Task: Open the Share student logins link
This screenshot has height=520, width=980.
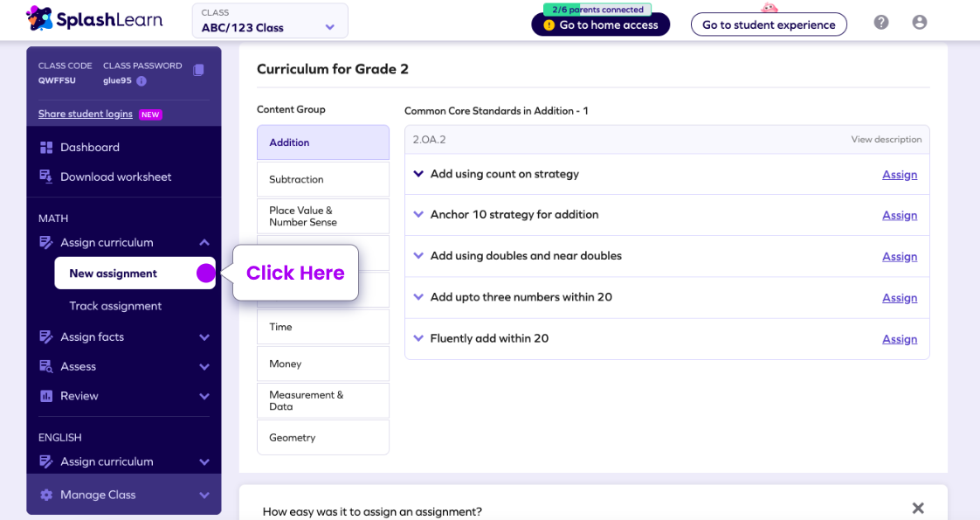Action: (x=86, y=114)
